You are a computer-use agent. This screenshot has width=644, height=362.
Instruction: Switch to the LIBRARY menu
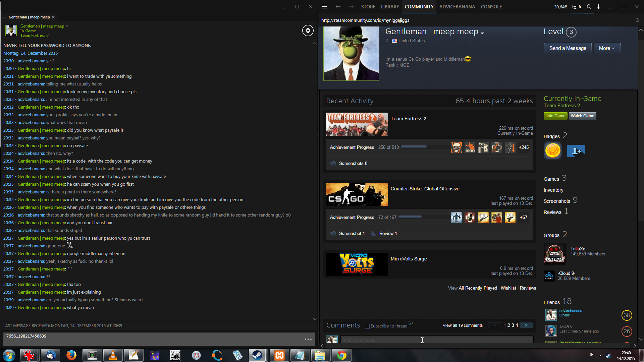point(390,7)
